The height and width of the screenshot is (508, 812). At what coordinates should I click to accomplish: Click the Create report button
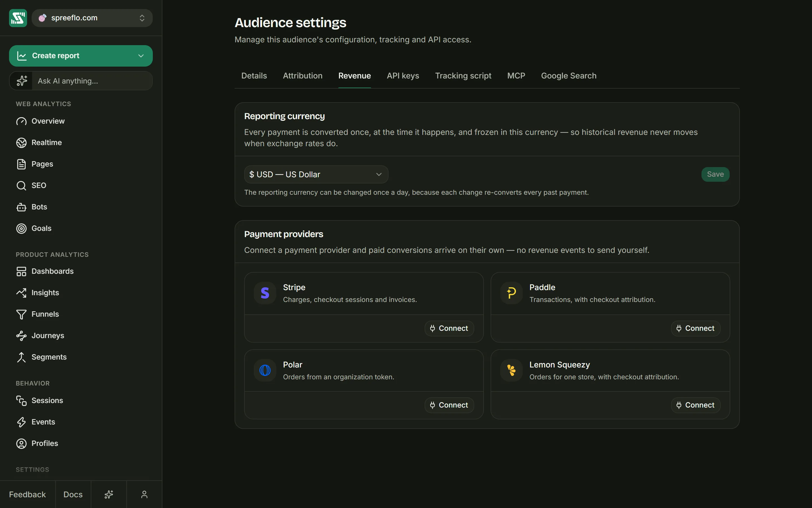[81, 56]
